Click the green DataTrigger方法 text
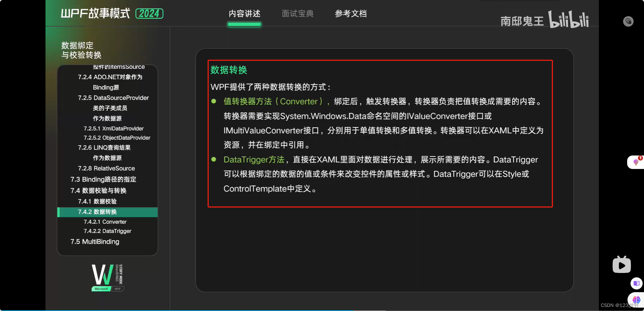644x311 pixels. click(254, 160)
